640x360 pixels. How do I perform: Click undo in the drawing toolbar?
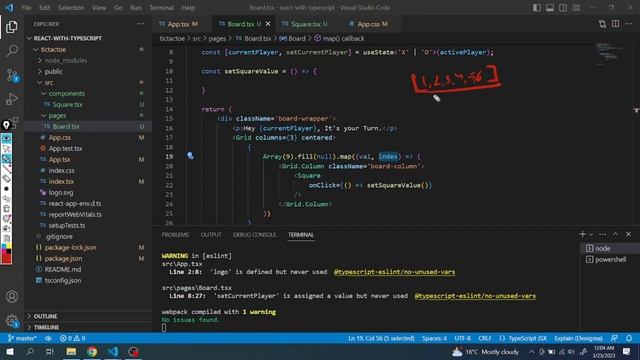pos(6,199)
